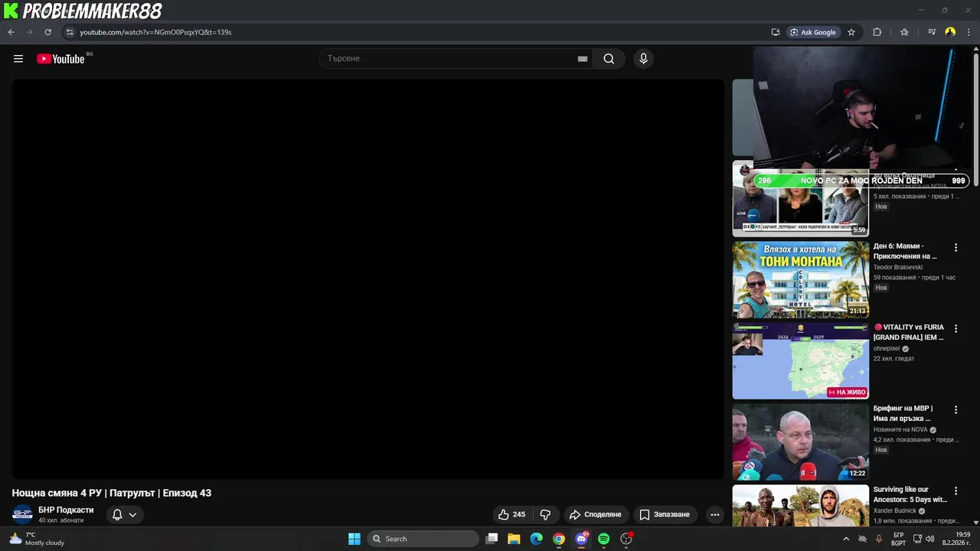
Task: Open the on-screen keyboard in search box
Action: tap(583, 59)
